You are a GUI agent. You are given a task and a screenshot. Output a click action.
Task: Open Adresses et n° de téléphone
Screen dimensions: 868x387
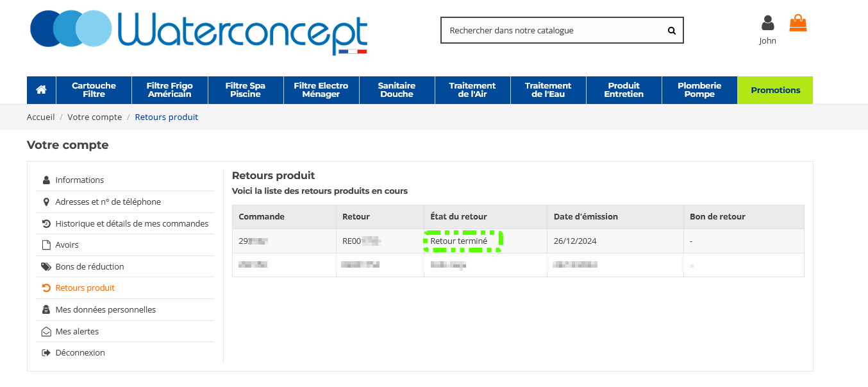click(x=108, y=202)
